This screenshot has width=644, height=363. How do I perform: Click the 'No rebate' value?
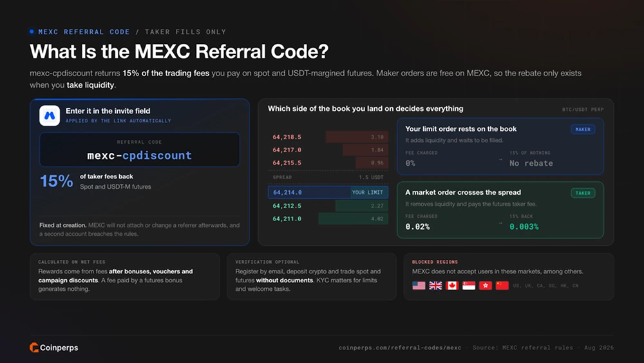point(531,163)
